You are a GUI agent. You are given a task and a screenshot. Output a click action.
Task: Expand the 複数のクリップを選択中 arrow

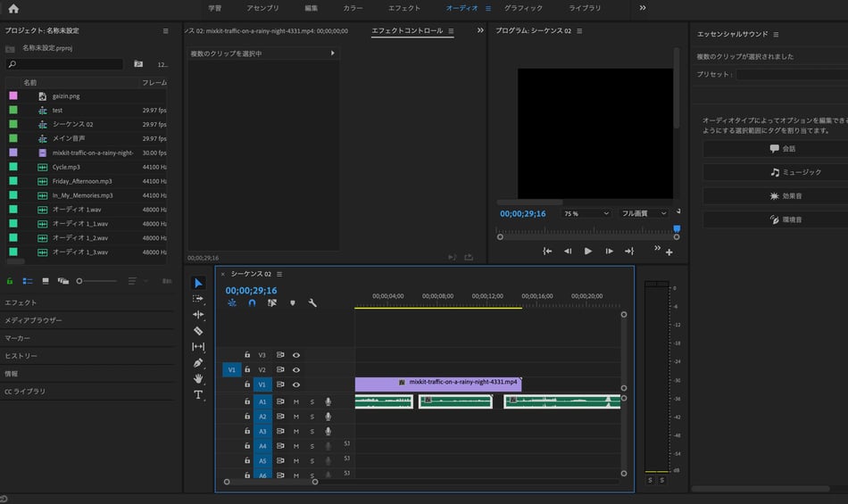tap(333, 54)
